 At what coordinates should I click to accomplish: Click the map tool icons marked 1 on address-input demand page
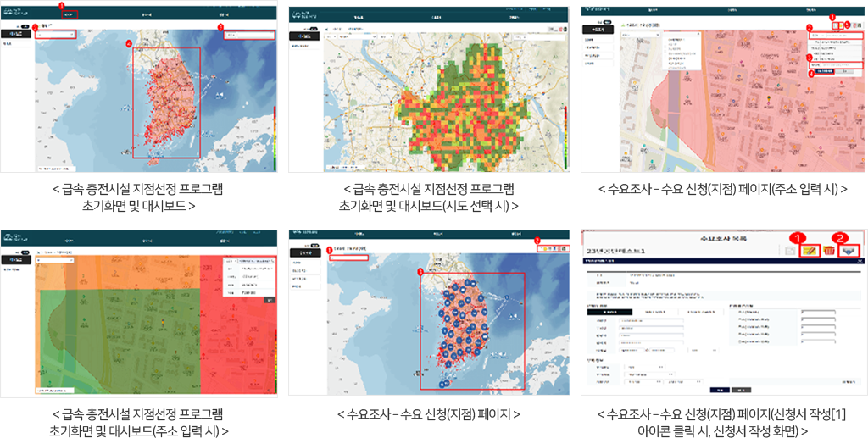point(837,26)
